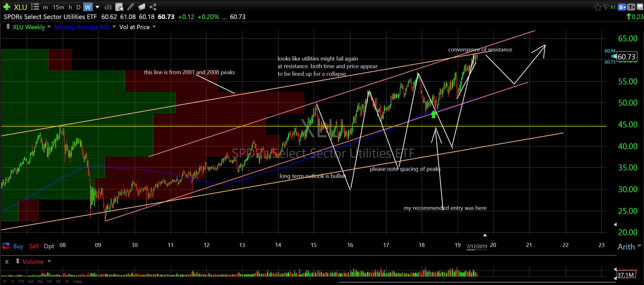Click the share chart icon
The image size is (644, 285).
tap(153, 7)
